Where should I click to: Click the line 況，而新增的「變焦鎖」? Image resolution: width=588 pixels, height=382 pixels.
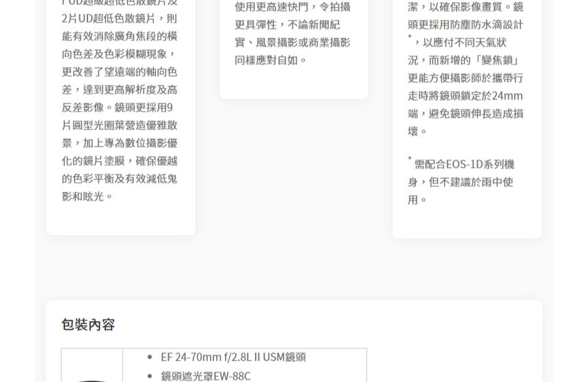[464, 60]
